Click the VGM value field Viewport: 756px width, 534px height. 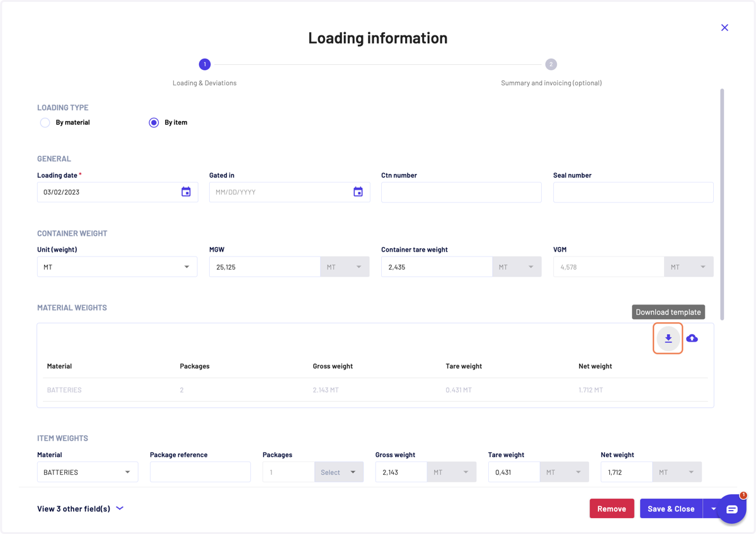[x=609, y=267]
